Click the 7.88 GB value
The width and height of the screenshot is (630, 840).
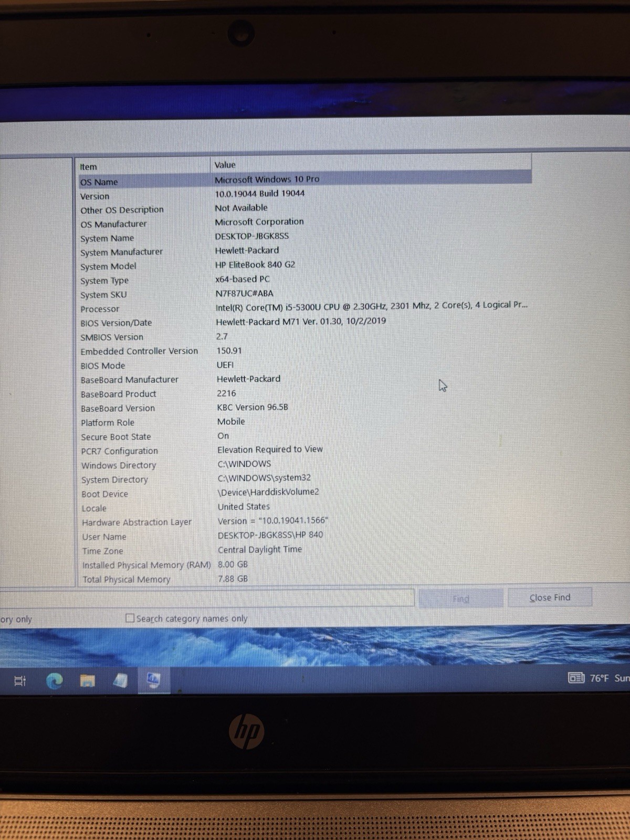tap(233, 579)
